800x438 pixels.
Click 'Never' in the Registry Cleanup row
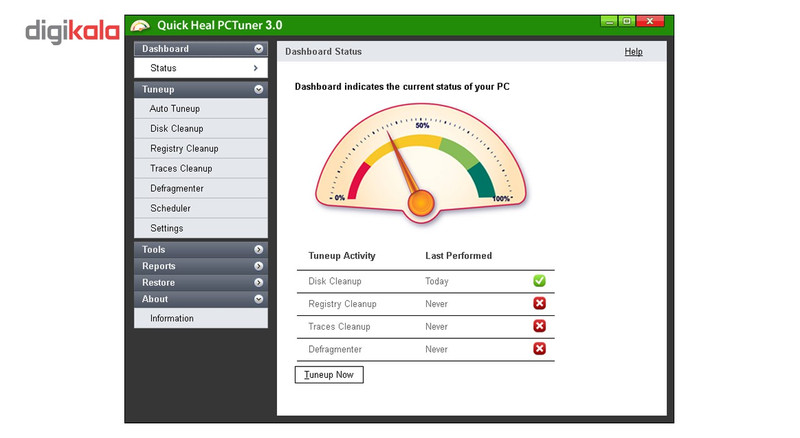coord(436,304)
